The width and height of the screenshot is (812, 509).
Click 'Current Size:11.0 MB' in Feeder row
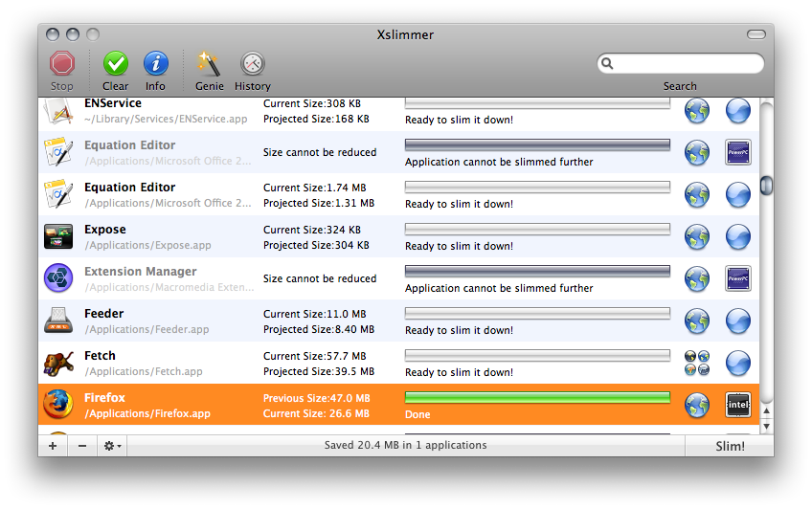(x=314, y=314)
